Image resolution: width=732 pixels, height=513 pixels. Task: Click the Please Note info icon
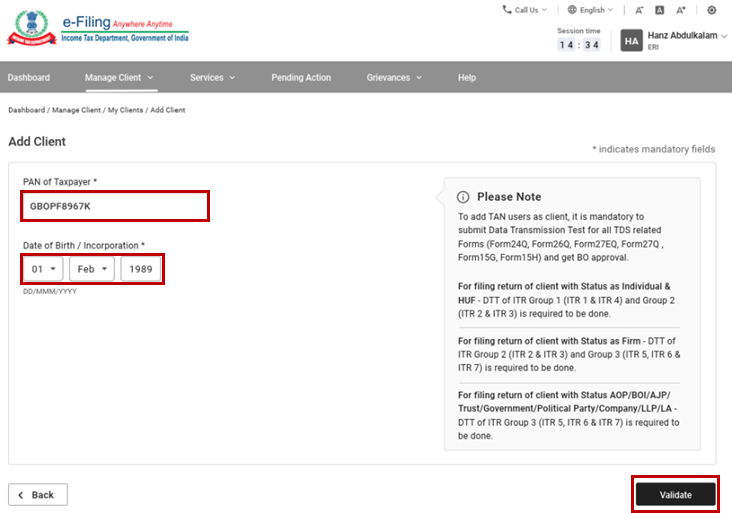(463, 197)
